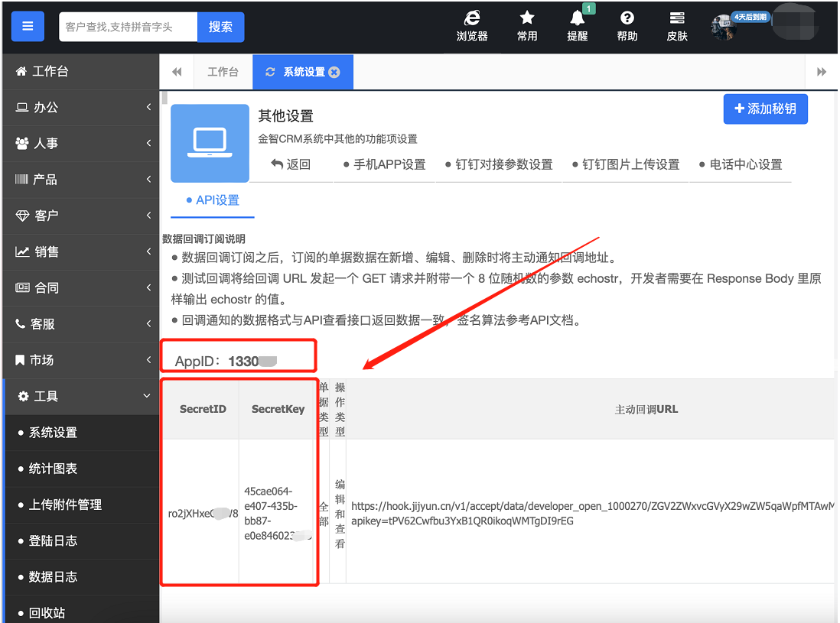Click the 全部 document type cell
Viewport: 840px width, 623px height.
pyautogui.click(x=324, y=514)
